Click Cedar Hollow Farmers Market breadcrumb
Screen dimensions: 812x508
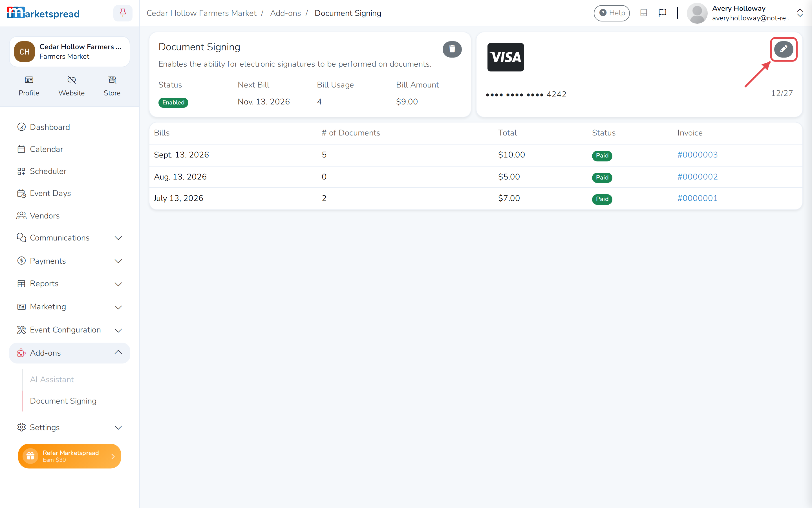coord(201,13)
